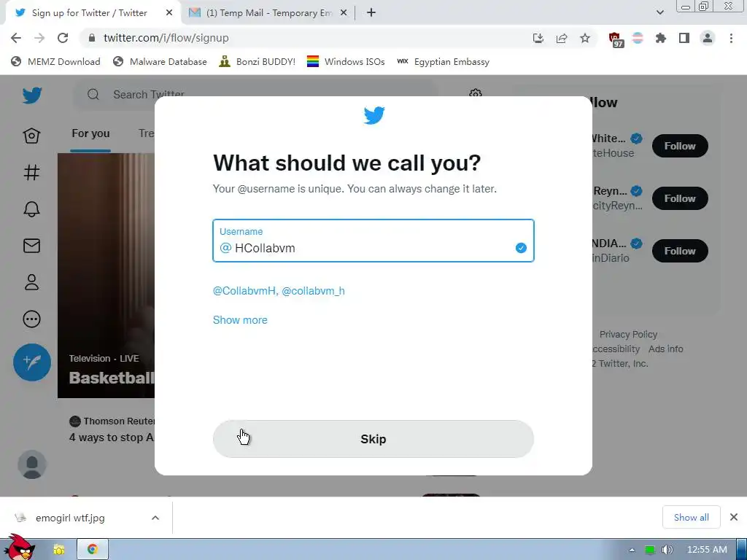Close the Sign up for Twitter tab

[169, 13]
